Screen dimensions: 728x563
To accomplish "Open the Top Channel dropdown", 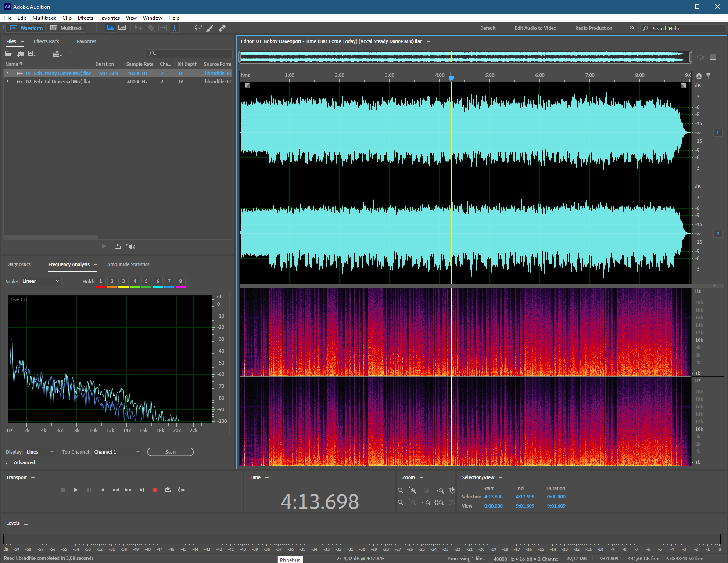I will pos(117,452).
